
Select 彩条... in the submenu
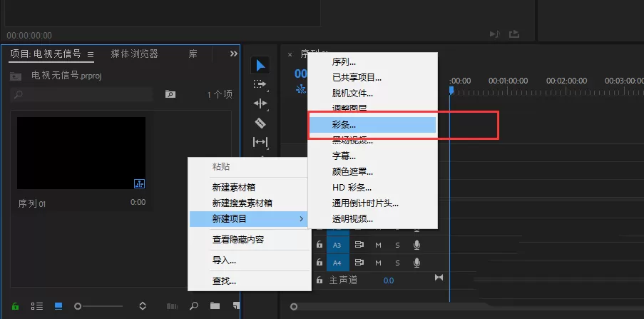[372, 125]
